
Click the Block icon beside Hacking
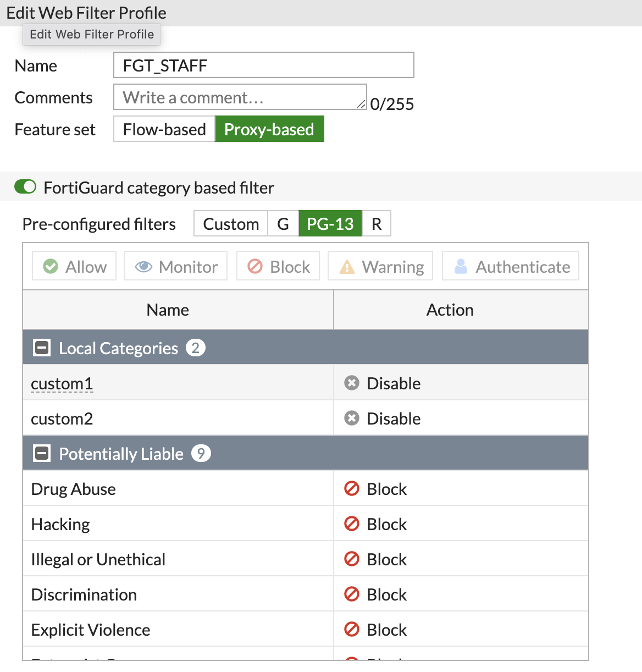352,524
